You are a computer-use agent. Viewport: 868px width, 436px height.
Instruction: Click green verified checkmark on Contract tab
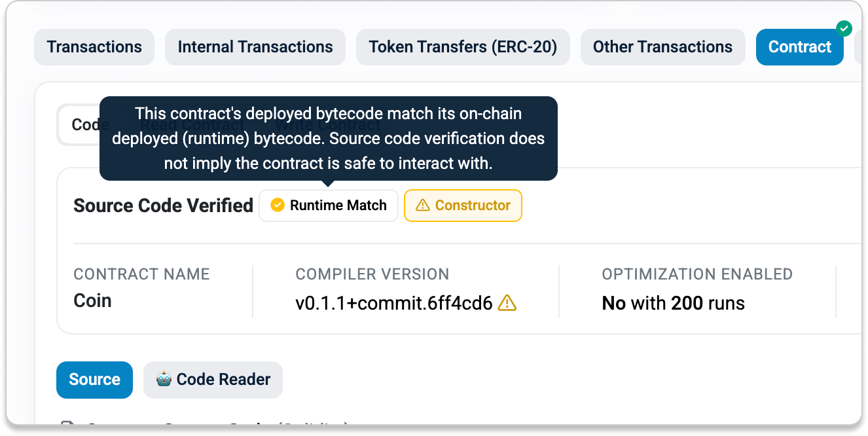coord(844,28)
